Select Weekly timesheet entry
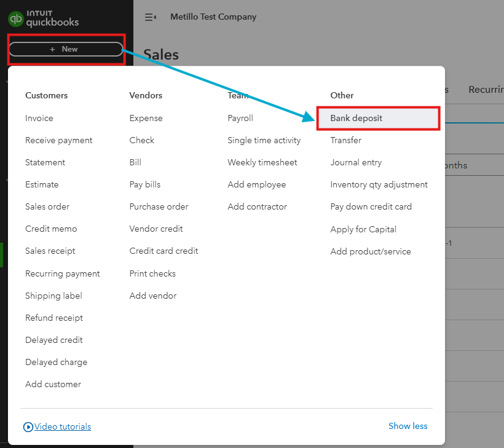This screenshot has height=448, width=504. pos(262,162)
